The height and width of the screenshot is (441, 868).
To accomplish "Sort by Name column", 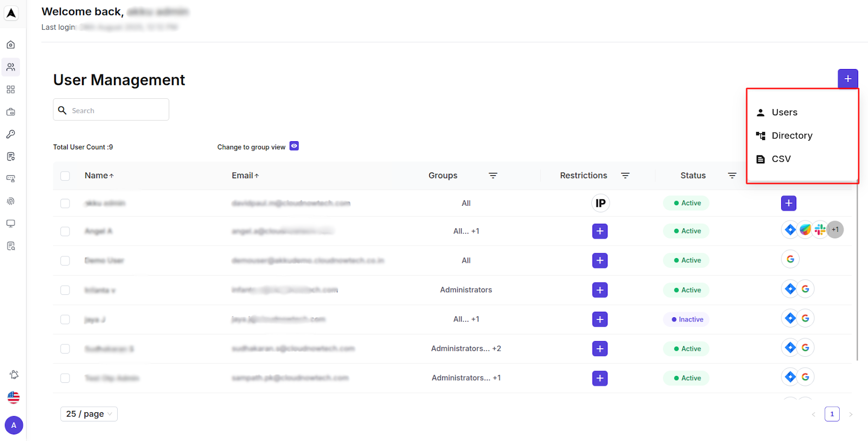I will click(99, 175).
